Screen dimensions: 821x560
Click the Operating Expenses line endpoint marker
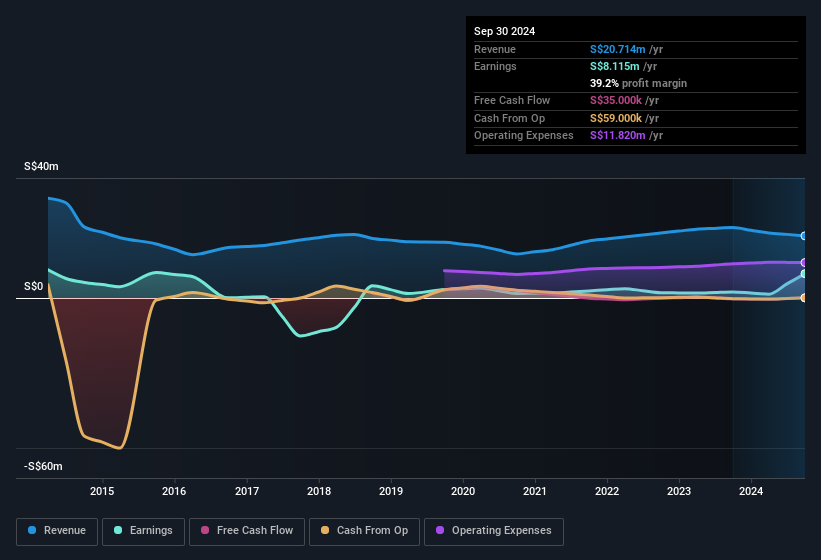804,262
